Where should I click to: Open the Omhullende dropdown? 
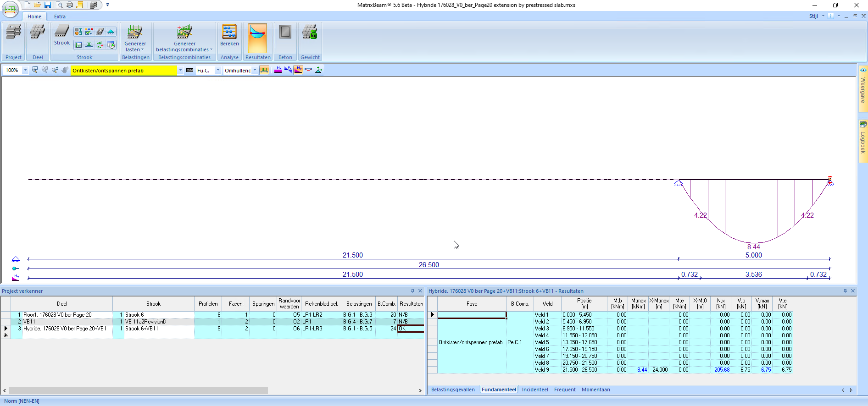255,70
